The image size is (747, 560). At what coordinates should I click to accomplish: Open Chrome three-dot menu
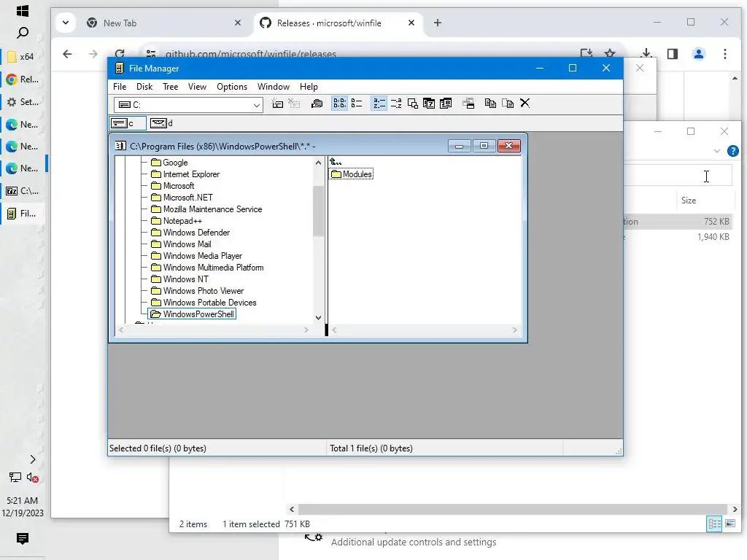coord(725,54)
